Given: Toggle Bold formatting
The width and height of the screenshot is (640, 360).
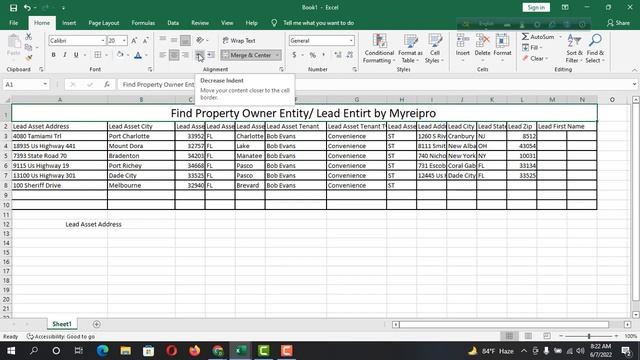Looking at the screenshot, I should tap(53, 55).
